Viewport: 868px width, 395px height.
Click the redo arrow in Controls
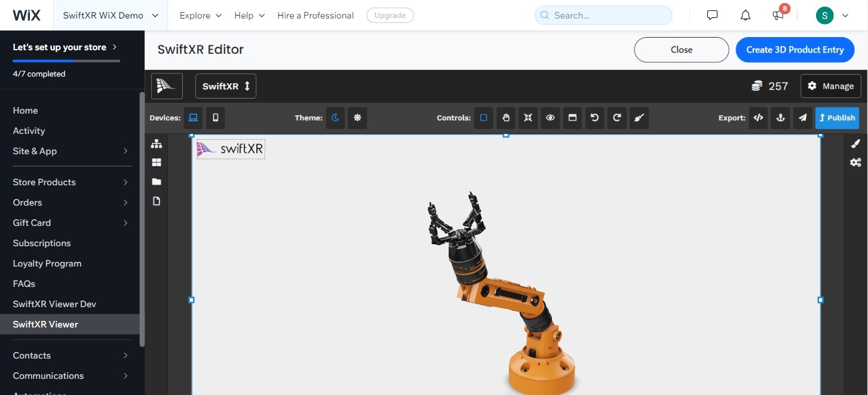point(617,118)
